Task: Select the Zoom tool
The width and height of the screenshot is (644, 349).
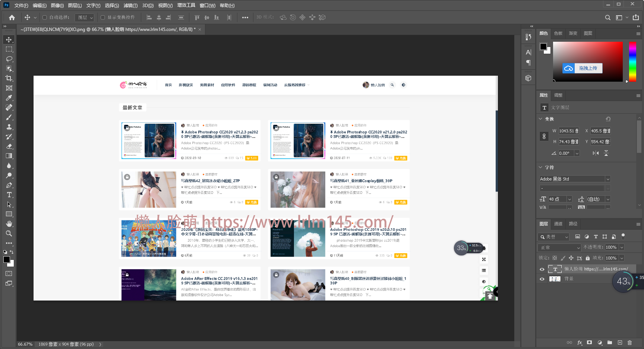Action: [x=9, y=233]
